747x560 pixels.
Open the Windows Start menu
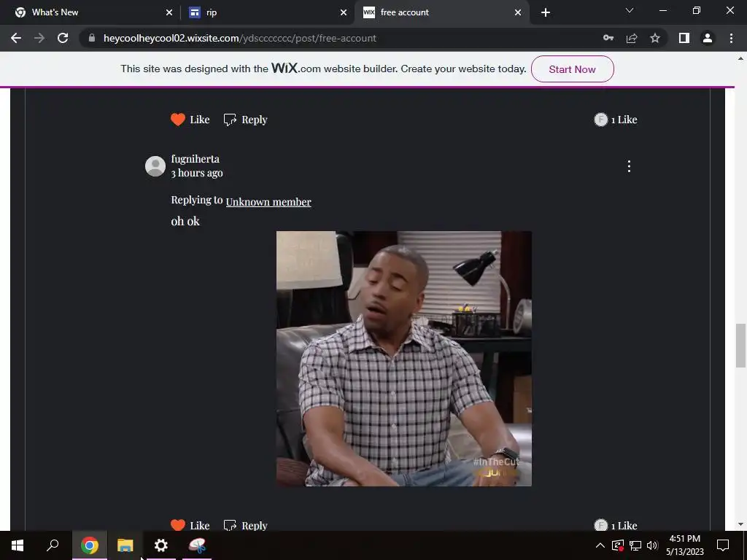18,545
